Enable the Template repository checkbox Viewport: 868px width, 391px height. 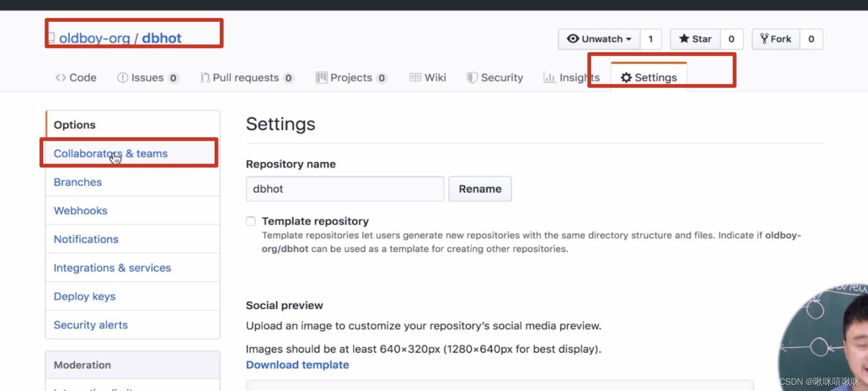pyautogui.click(x=251, y=221)
